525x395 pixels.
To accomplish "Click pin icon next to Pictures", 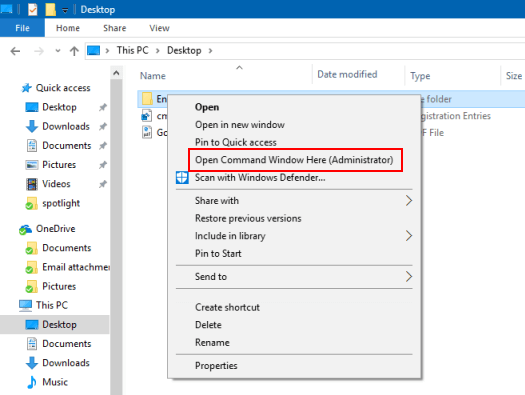I will pyautogui.click(x=103, y=165).
